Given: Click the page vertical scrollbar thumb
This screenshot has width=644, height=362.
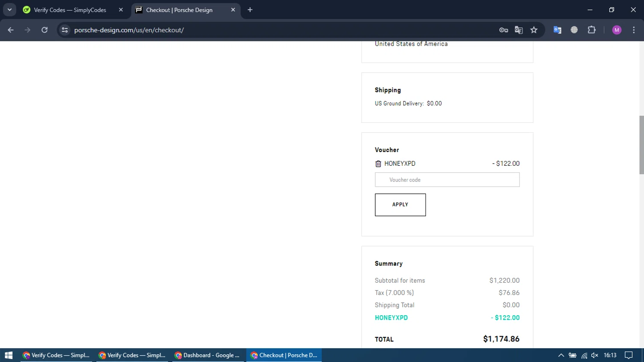Looking at the screenshot, I should [641, 145].
